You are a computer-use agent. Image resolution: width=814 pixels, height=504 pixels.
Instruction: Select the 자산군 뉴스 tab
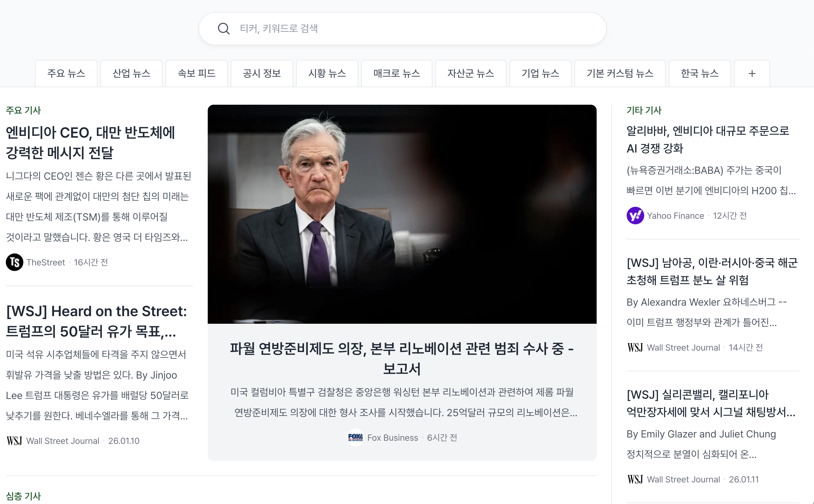pos(471,73)
